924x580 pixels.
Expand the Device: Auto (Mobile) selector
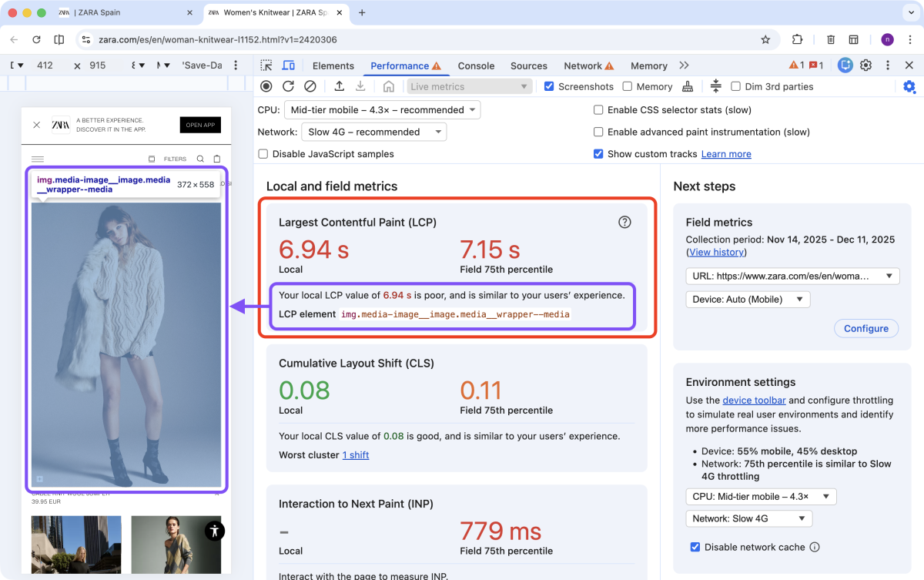click(746, 299)
